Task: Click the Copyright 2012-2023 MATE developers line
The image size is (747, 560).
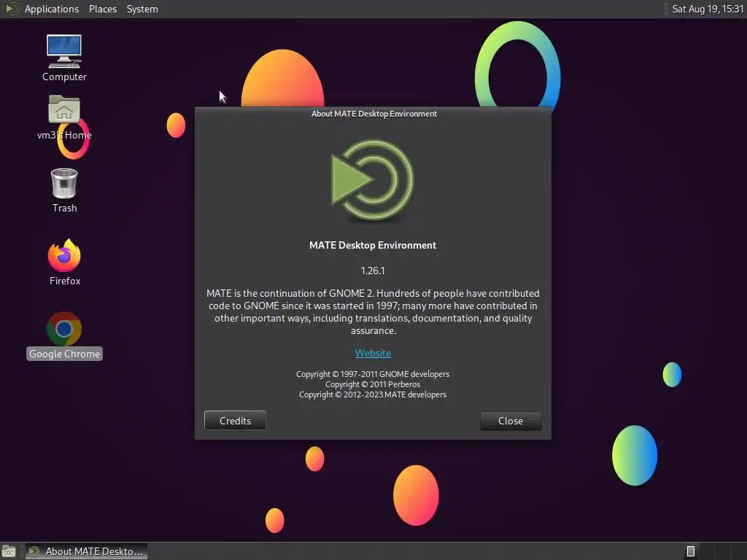Action: (373, 394)
